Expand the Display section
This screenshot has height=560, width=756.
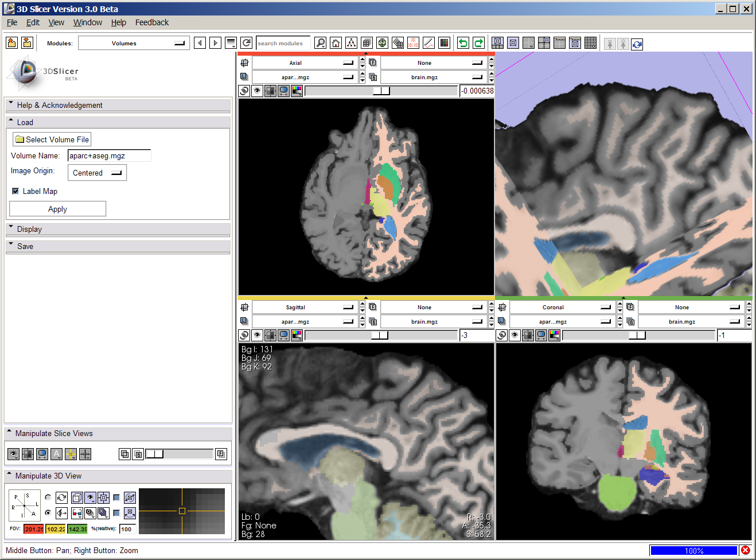(29, 229)
